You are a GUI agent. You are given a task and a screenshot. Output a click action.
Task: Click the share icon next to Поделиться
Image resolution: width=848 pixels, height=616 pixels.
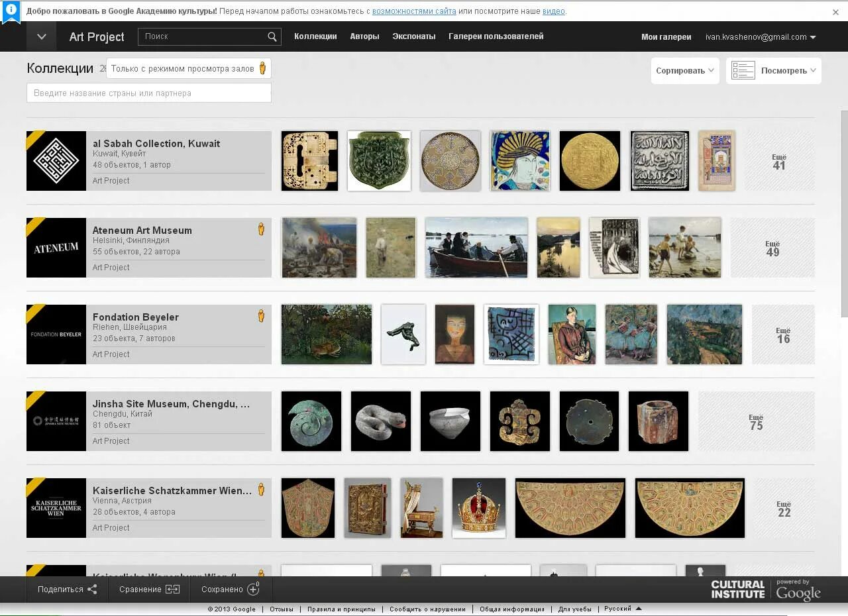coord(92,590)
